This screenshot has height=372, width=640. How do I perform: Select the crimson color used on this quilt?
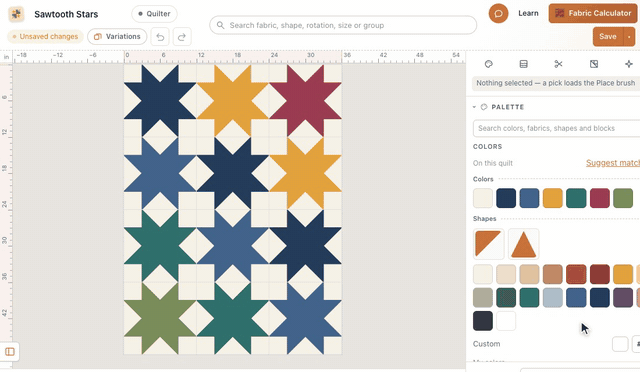point(600,198)
